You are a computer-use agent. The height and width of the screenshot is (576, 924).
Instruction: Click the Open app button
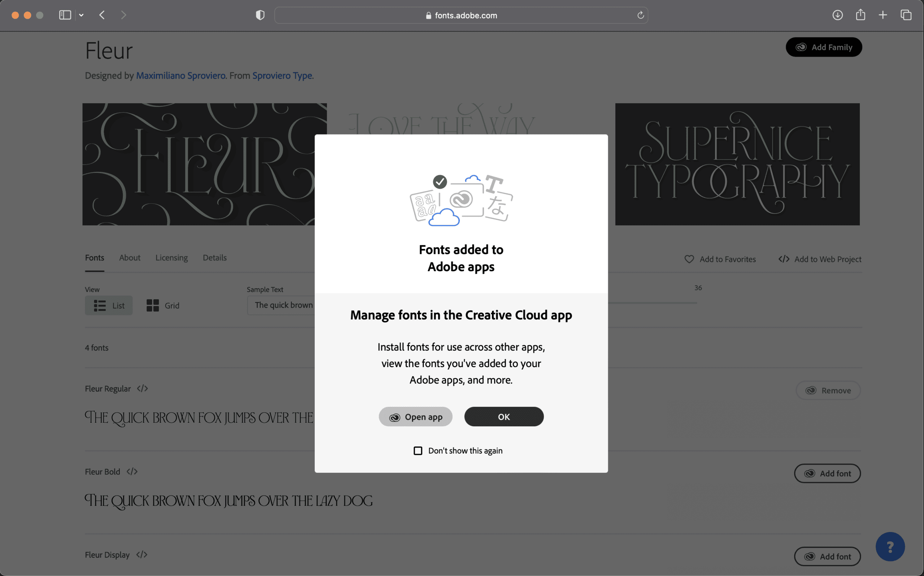pyautogui.click(x=415, y=417)
